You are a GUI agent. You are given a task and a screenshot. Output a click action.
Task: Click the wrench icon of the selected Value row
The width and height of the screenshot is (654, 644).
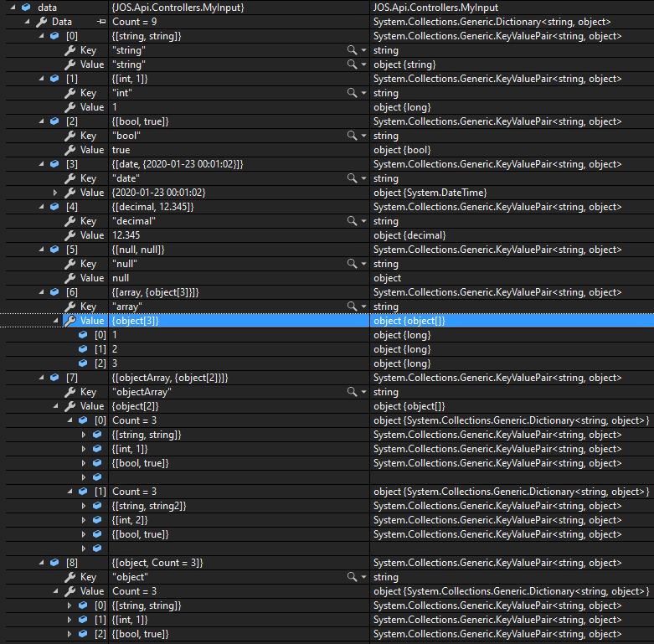[70, 321]
